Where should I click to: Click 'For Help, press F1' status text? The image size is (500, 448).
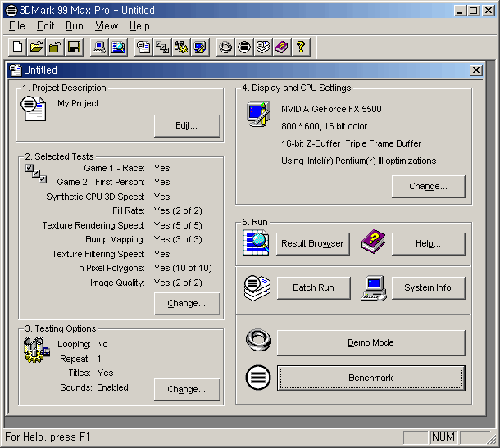pyautogui.click(x=48, y=437)
